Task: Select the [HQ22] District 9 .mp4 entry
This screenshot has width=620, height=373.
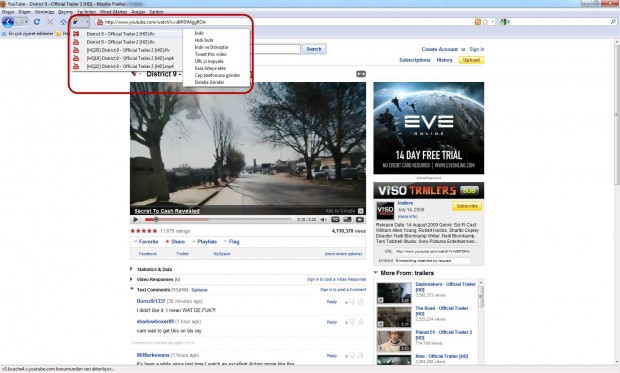Action: [127, 66]
